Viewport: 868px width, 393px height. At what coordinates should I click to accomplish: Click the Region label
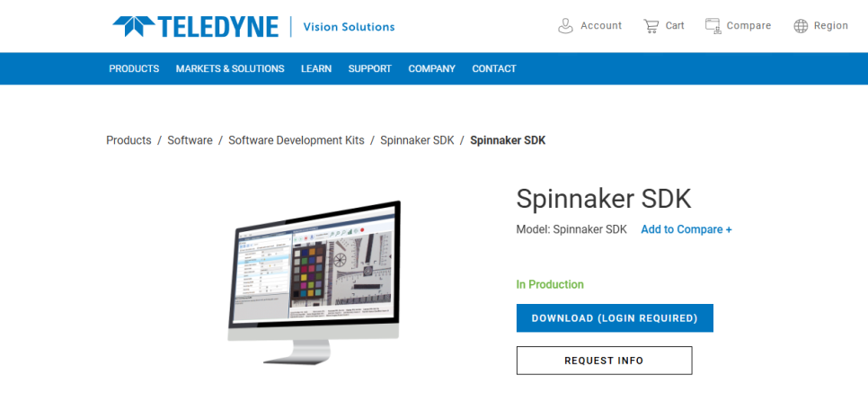(x=831, y=25)
